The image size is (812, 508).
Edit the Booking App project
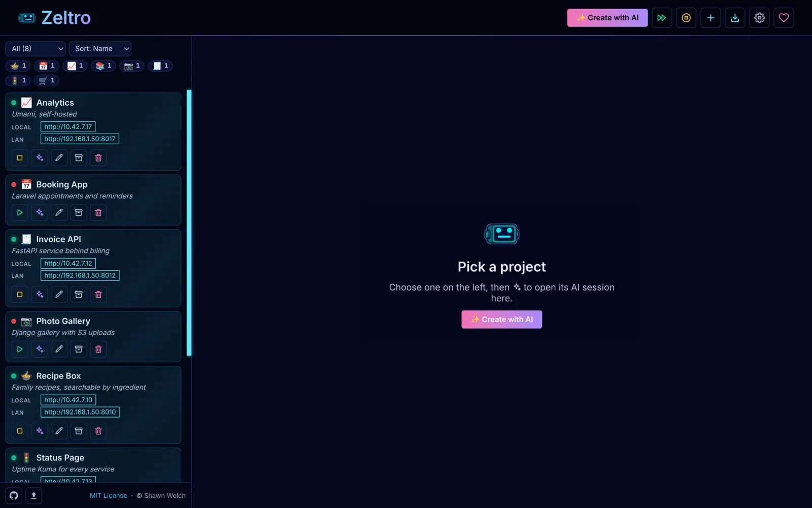click(x=59, y=213)
